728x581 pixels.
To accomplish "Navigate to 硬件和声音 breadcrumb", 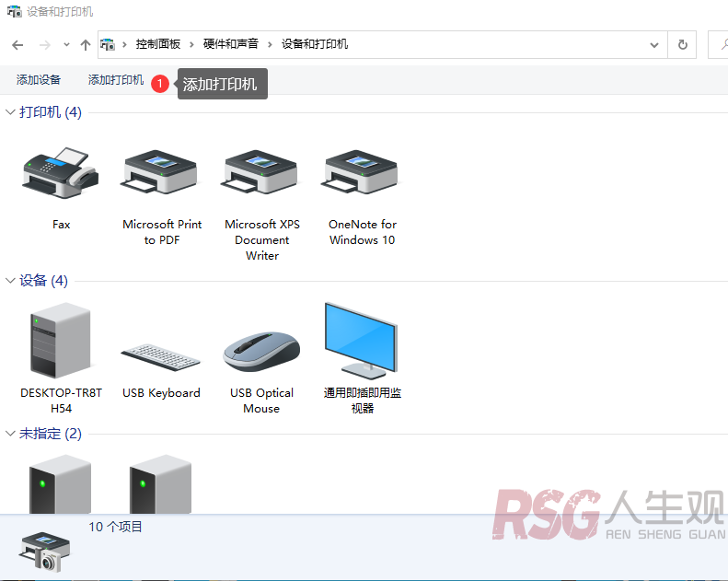I will pos(231,44).
